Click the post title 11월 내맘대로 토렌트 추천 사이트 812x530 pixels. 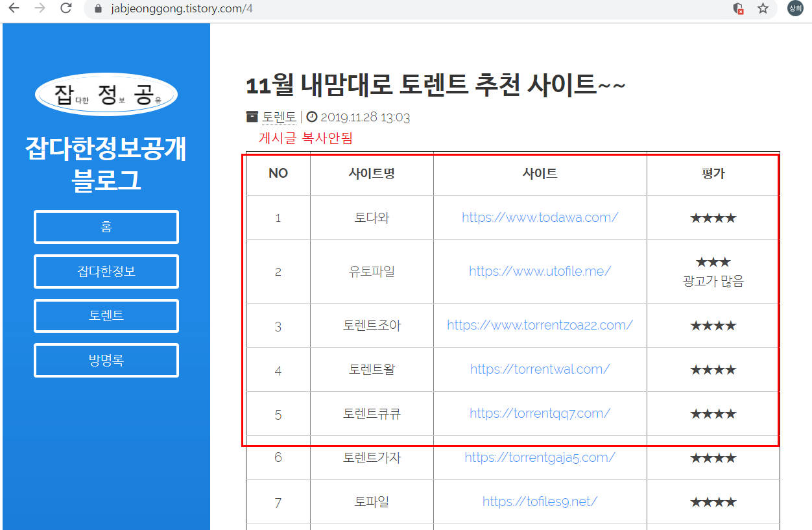click(x=435, y=85)
